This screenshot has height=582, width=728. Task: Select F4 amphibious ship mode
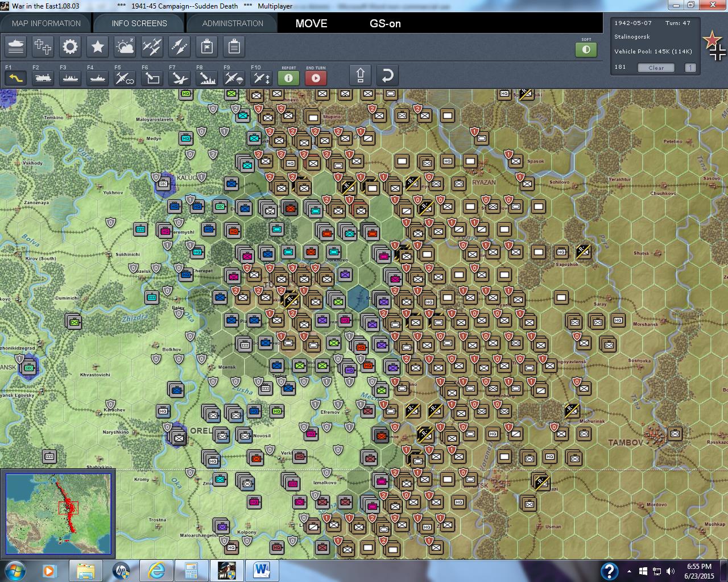(97, 78)
